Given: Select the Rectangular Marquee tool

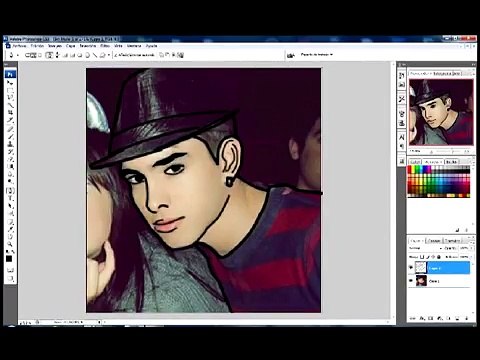Looking at the screenshot, I should (10, 90).
